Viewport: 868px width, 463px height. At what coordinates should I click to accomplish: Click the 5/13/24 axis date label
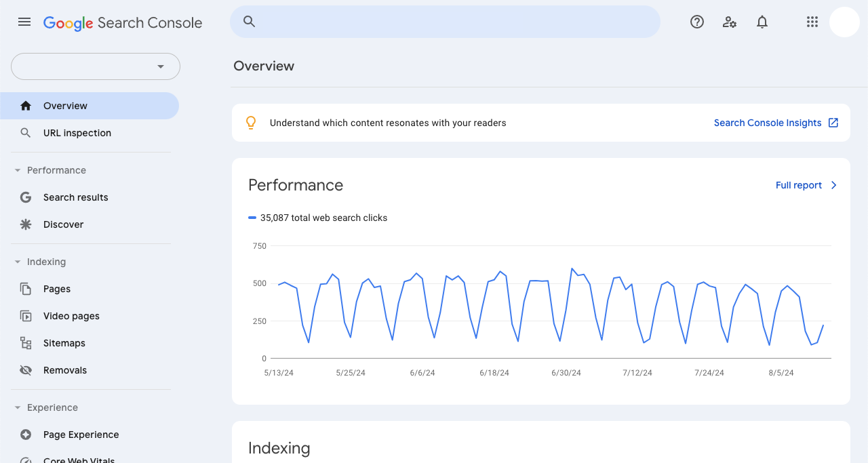click(x=279, y=373)
